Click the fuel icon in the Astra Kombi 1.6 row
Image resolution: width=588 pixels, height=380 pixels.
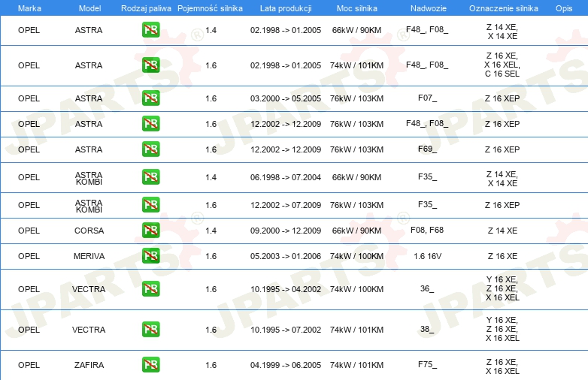click(x=150, y=205)
